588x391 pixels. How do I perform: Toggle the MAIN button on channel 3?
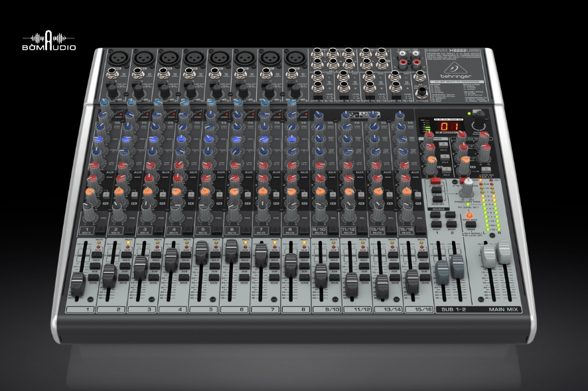153,277
